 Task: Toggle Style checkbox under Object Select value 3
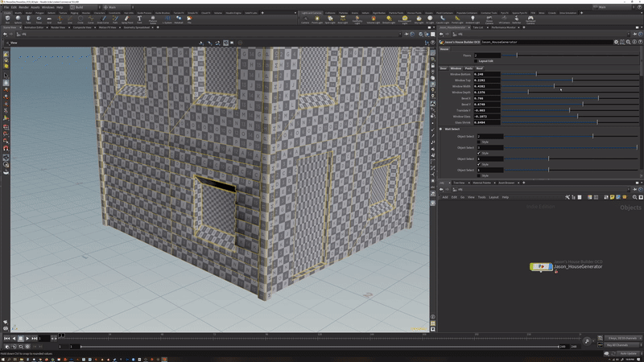[479, 153]
